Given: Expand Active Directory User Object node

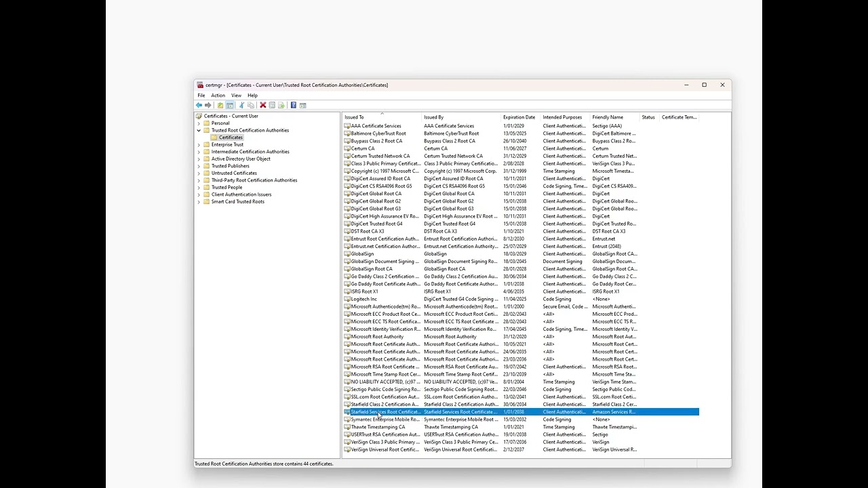Looking at the screenshot, I should point(199,159).
